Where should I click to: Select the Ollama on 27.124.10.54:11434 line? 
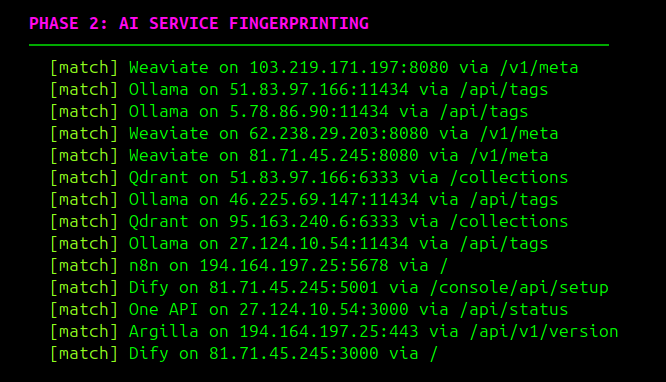[x=299, y=244]
